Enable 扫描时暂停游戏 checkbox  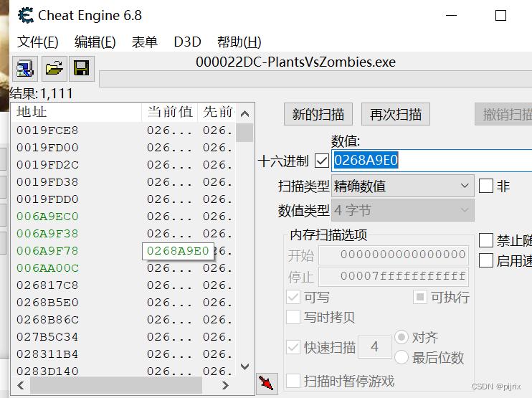point(293,381)
